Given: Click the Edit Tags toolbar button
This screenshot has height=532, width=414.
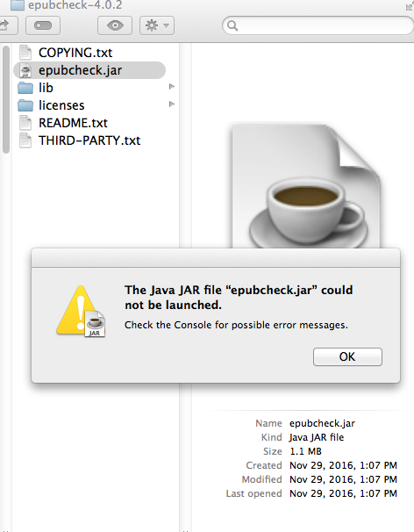Looking at the screenshot, I should 43,25.
